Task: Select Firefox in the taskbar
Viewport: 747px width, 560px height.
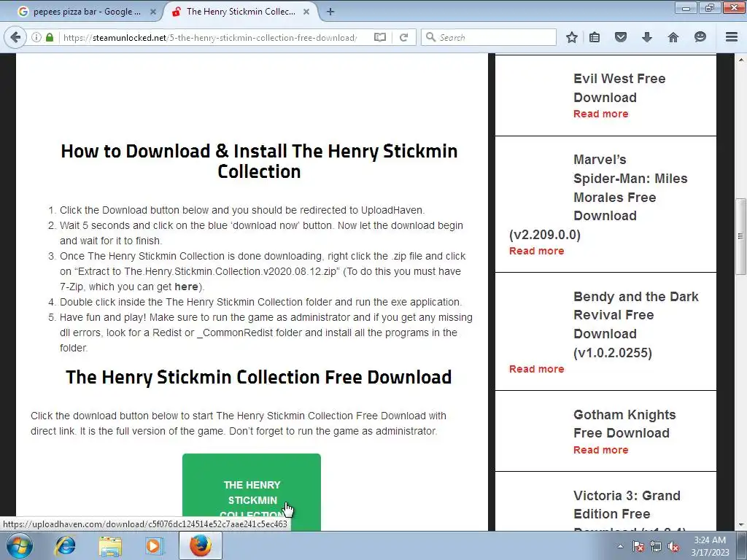Action: 201,545
